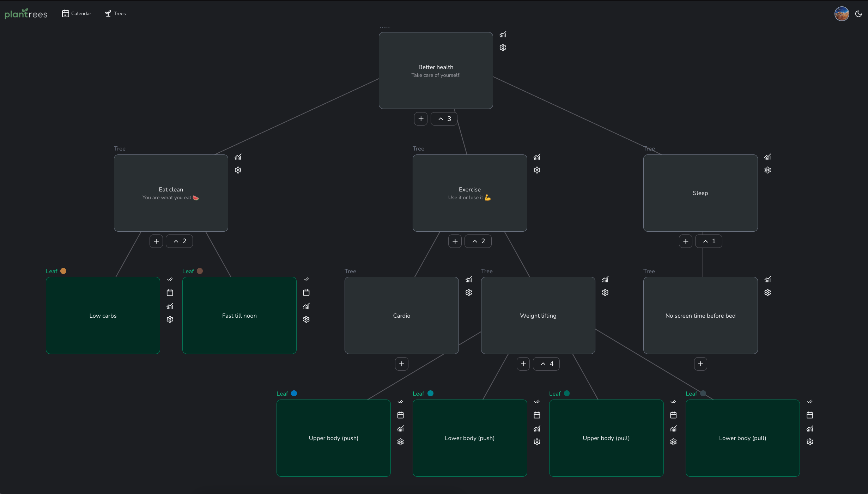Go to plantrees home logo
The image size is (868, 494).
(x=26, y=13)
